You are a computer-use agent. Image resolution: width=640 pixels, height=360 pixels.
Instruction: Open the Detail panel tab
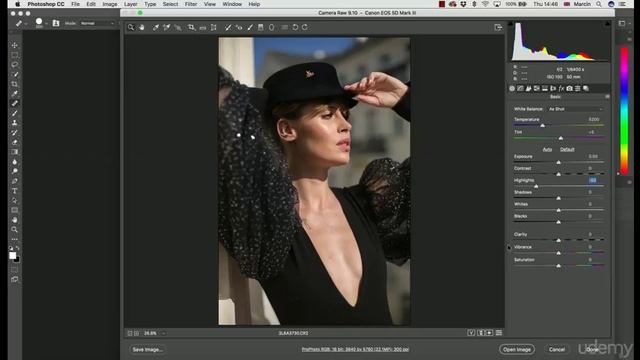[x=528, y=88]
